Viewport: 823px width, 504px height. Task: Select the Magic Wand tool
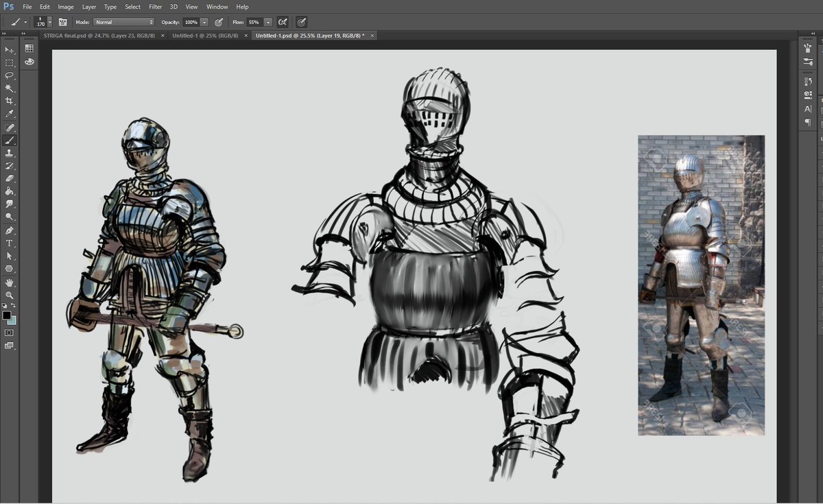(x=10, y=88)
